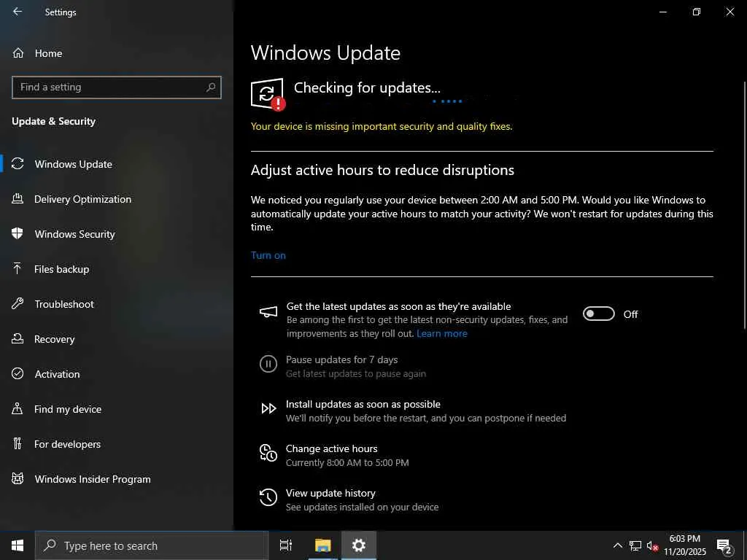Click the clock icon for Change active hours

tap(268, 453)
